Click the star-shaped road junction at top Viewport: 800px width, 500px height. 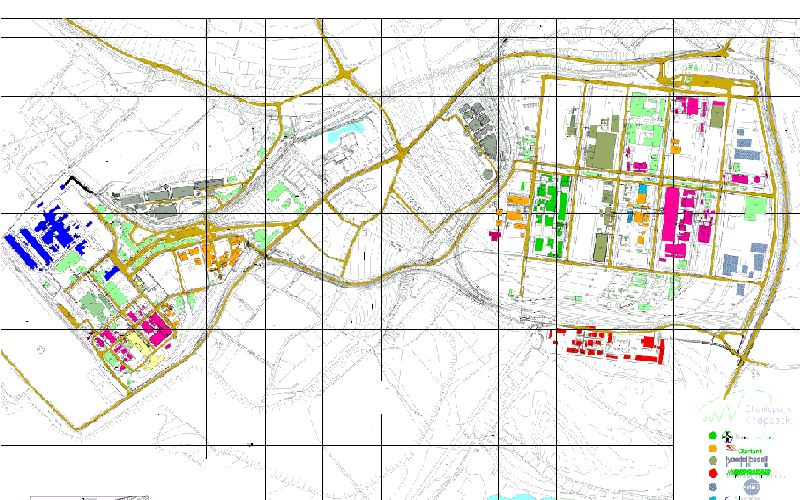[x=344, y=73]
